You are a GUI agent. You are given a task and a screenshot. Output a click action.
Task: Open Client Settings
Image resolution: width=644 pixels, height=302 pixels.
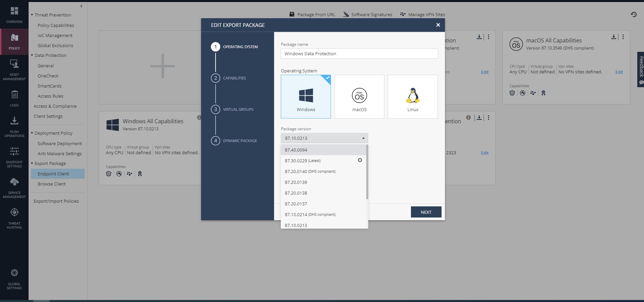[48, 116]
